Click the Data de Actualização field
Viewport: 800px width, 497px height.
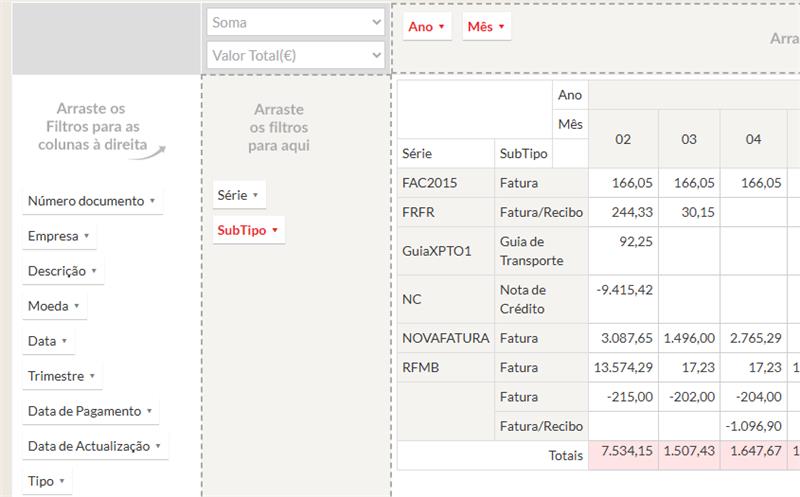click(95, 446)
